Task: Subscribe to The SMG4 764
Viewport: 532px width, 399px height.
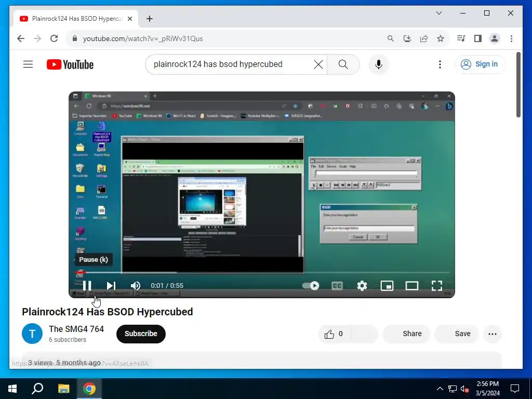Action: click(x=141, y=334)
